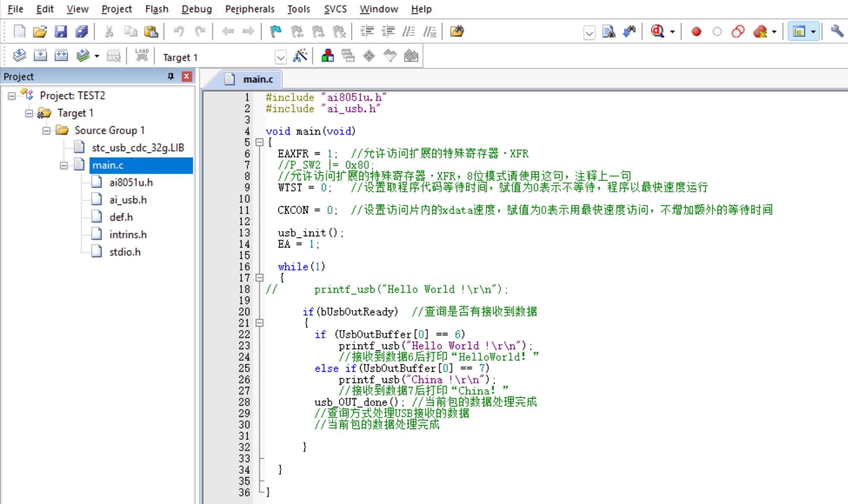848x504 pixels.
Task: Build target with the build icon
Action: [x=40, y=56]
